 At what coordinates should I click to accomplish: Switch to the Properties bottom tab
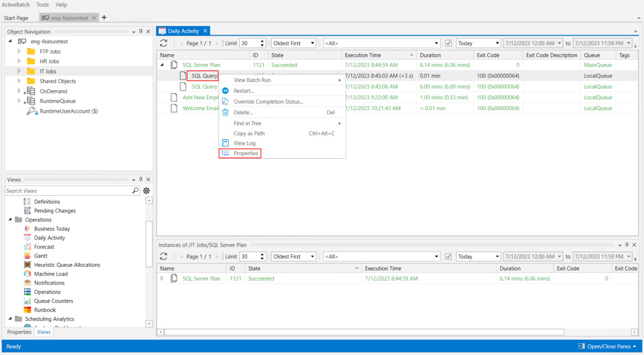(19, 332)
